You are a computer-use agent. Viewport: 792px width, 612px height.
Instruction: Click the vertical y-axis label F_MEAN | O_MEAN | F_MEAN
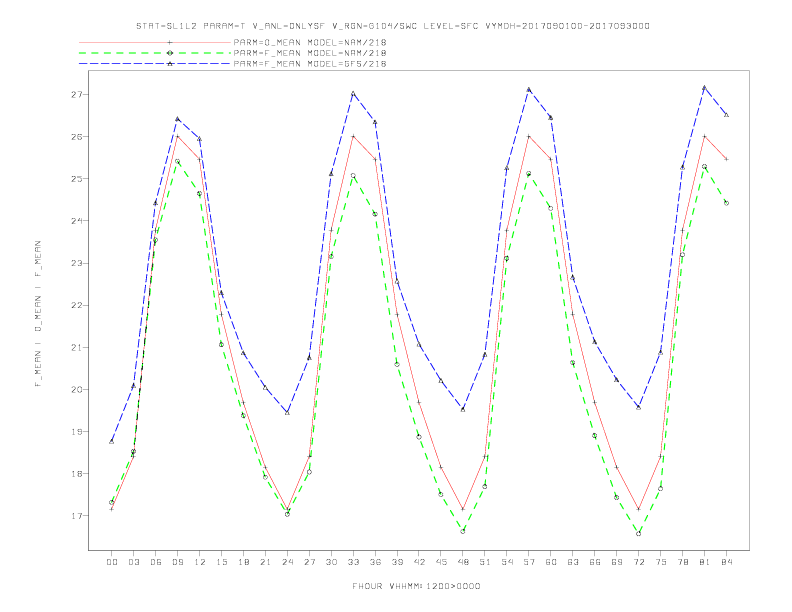click(x=38, y=314)
